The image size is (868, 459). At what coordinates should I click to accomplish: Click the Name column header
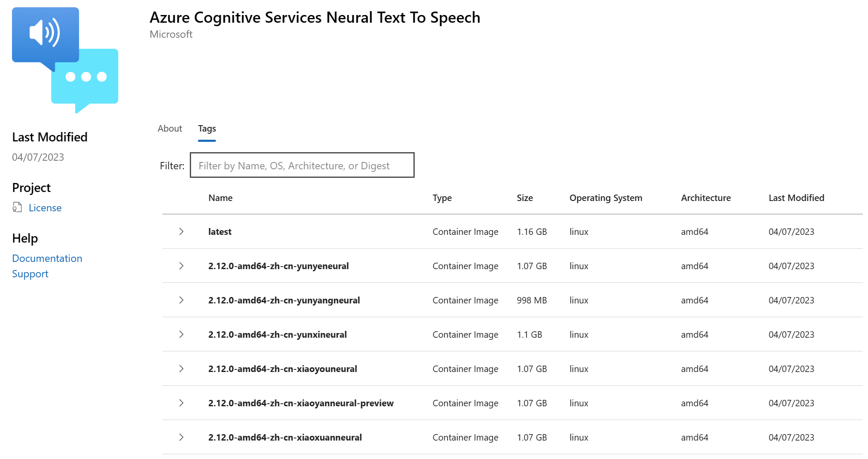point(220,198)
